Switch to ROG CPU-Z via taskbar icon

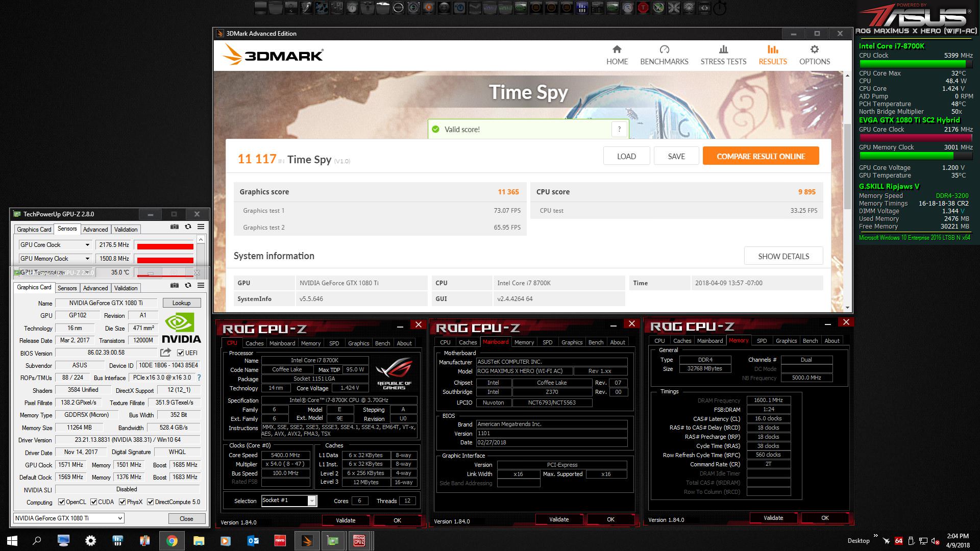pos(359,541)
